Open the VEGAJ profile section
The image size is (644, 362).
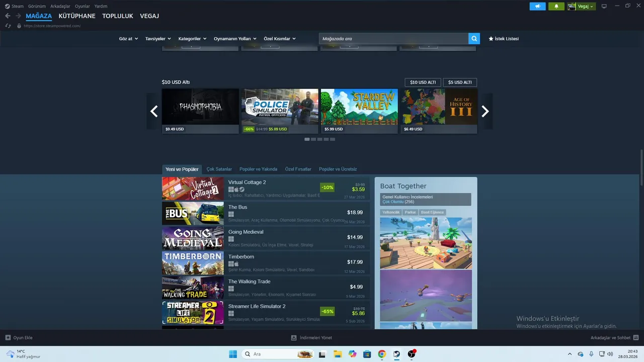click(149, 16)
